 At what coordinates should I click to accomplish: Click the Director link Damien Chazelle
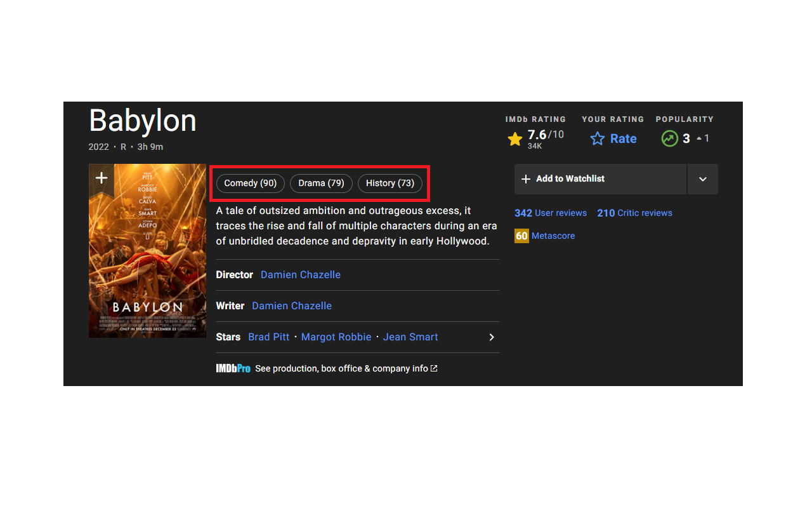click(x=301, y=275)
